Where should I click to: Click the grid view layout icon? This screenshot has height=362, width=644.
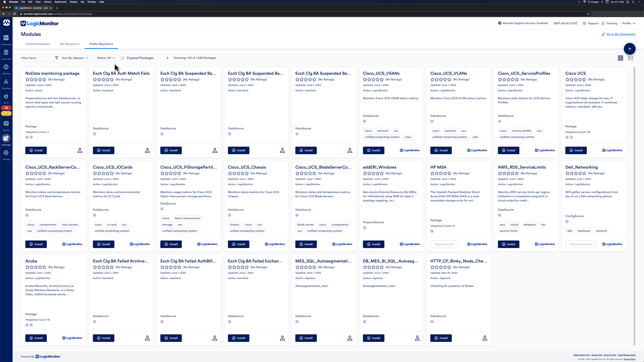click(x=621, y=57)
